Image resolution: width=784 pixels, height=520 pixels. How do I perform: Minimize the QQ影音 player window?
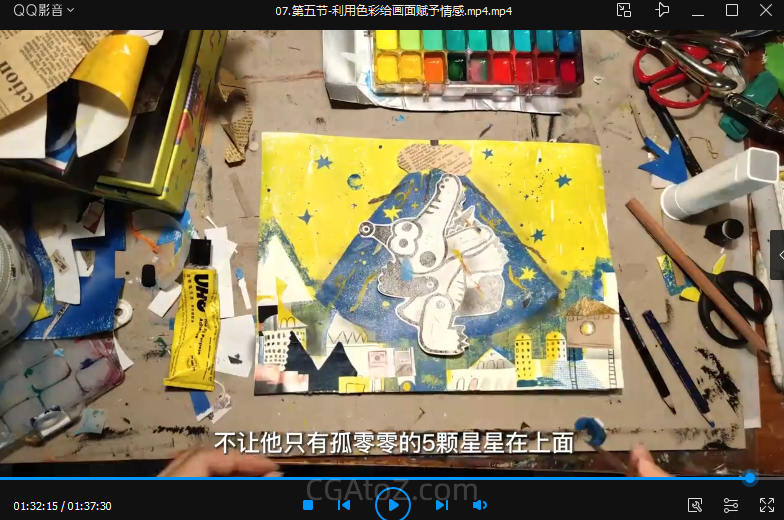(x=697, y=10)
